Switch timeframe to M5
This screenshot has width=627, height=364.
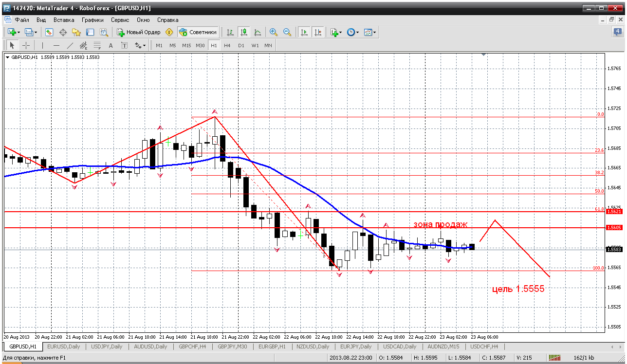tap(173, 45)
